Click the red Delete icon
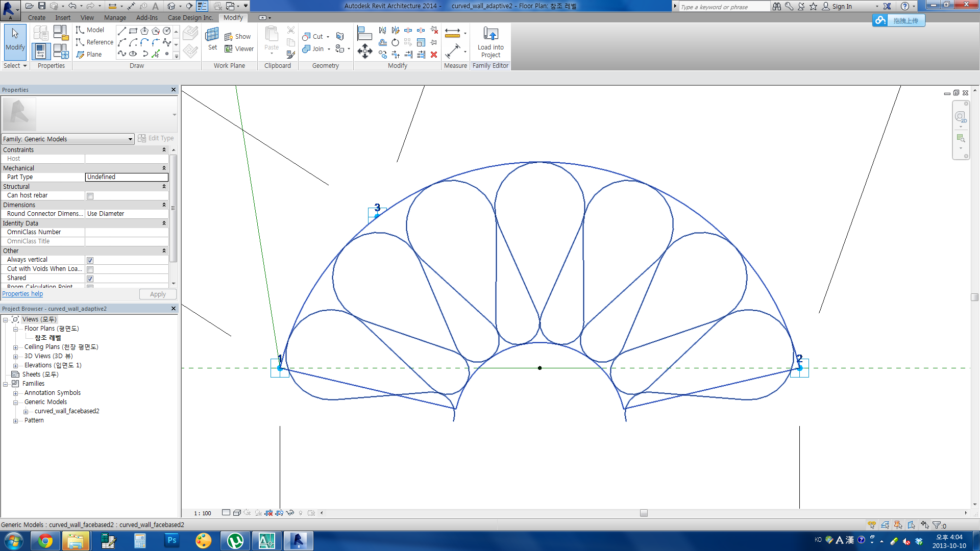Screen dimensions: 980x551 [x=434, y=55]
